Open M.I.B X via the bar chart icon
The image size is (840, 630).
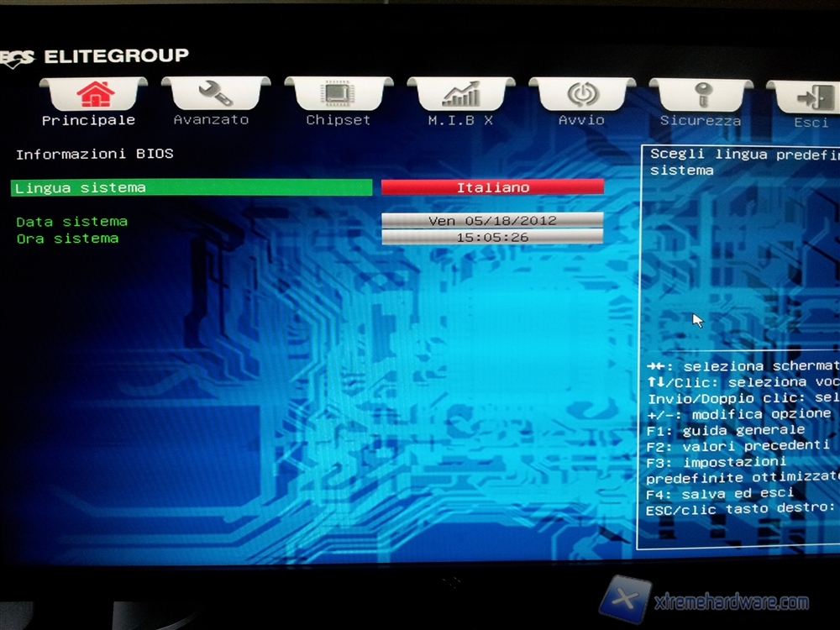[460, 93]
